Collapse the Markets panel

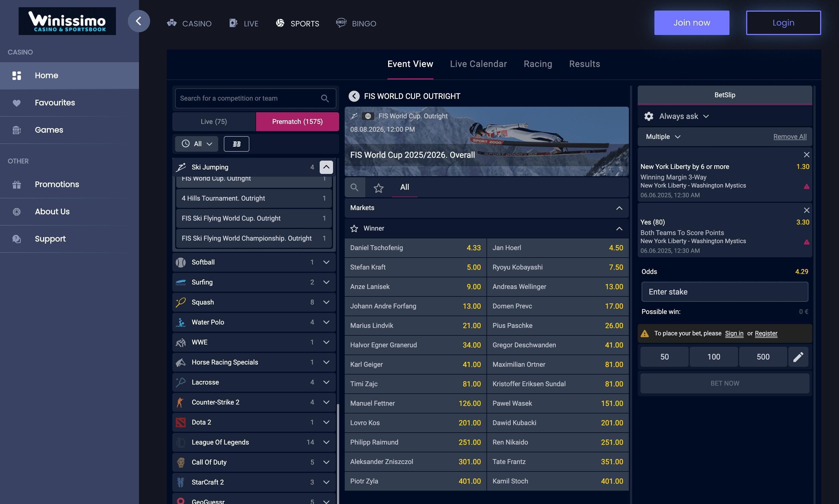619,208
